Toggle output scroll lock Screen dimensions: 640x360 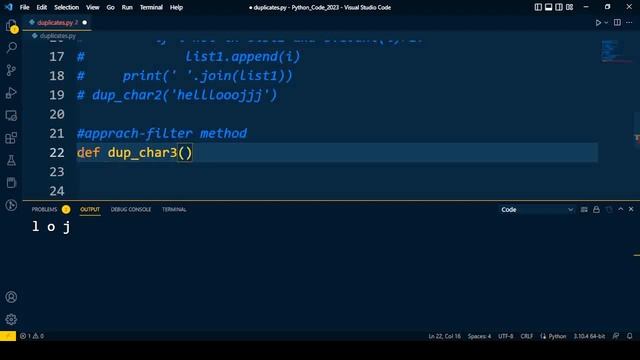pos(596,209)
